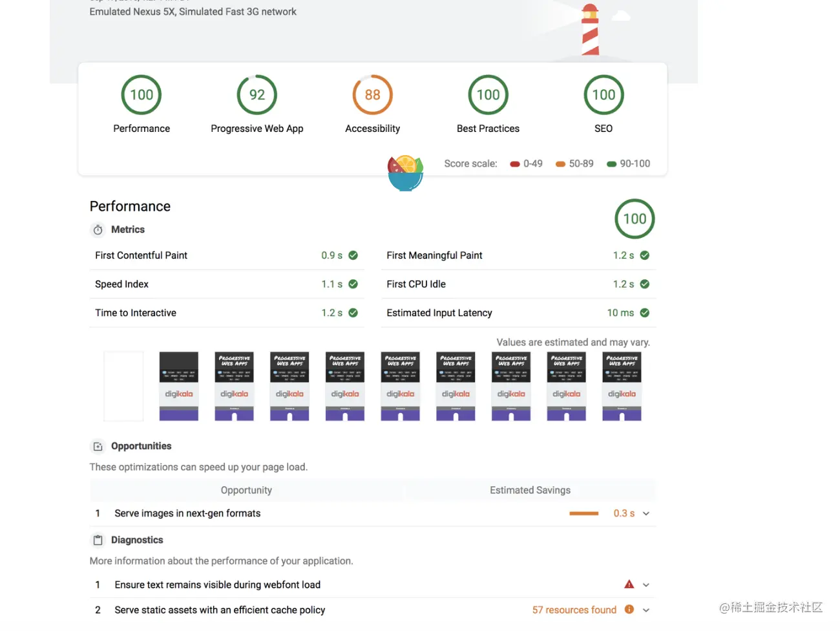Click the green check beside Speed Index

353,284
